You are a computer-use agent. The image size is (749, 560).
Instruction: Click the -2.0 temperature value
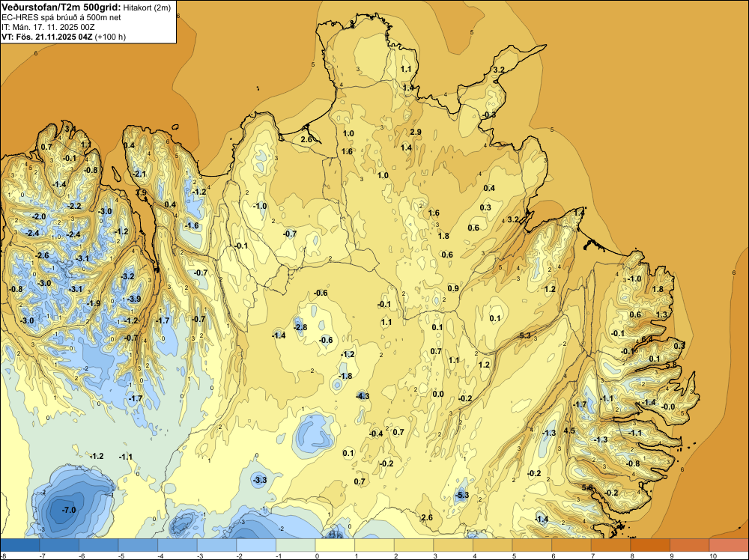39,216
